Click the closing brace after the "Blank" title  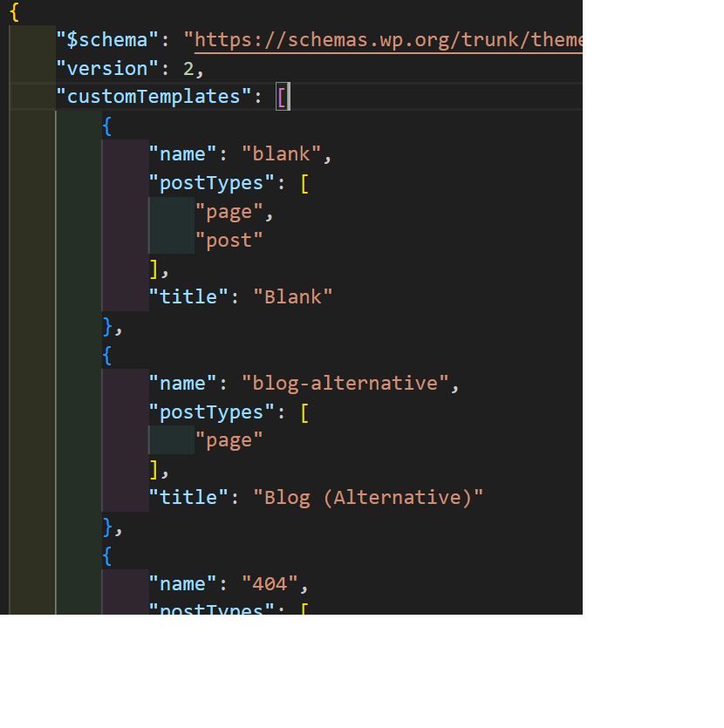point(107,325)
